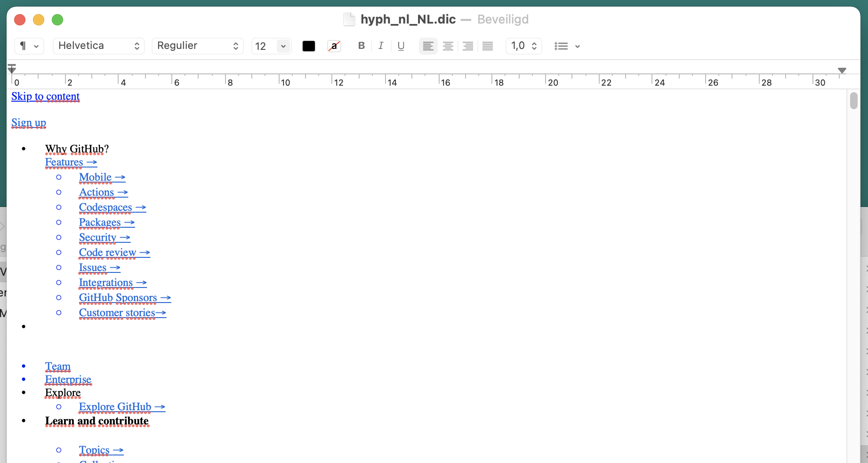
Task: Open the Mobile link
Action: pyautogui.click(x=102, y=177)
